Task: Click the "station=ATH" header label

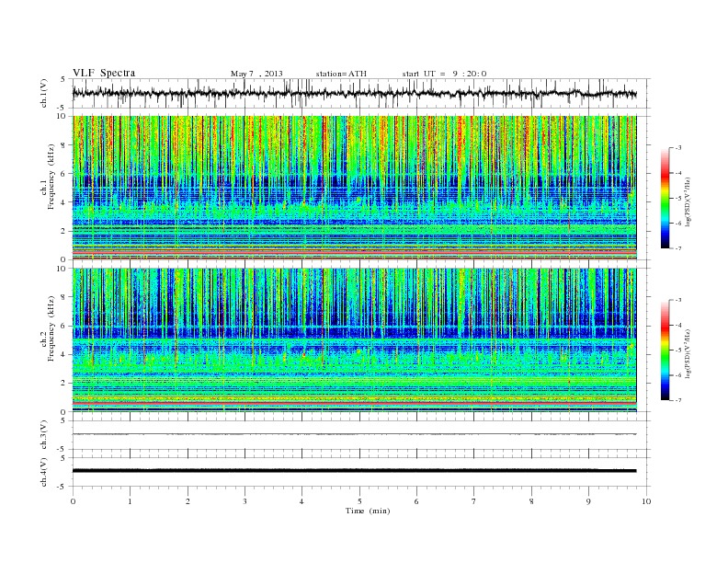Action: pos(341,74)
